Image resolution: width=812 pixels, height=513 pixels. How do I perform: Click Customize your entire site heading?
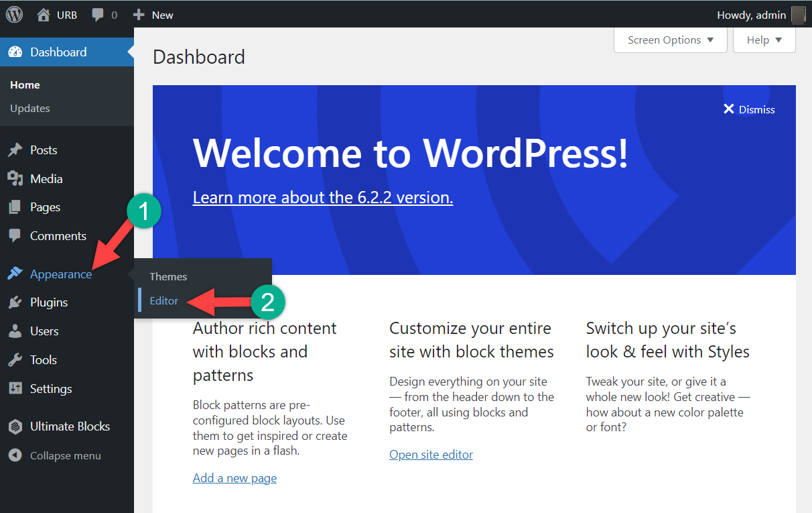(472, 340)
